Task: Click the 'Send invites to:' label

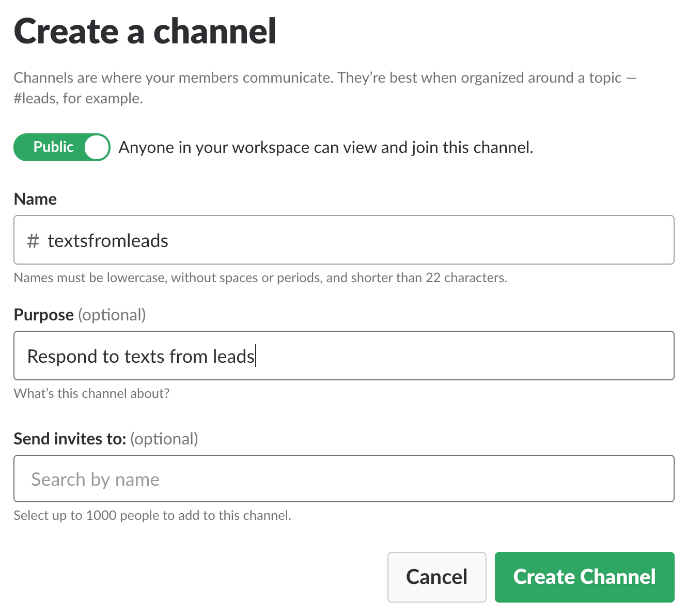Action: click(x=70, y=439)
